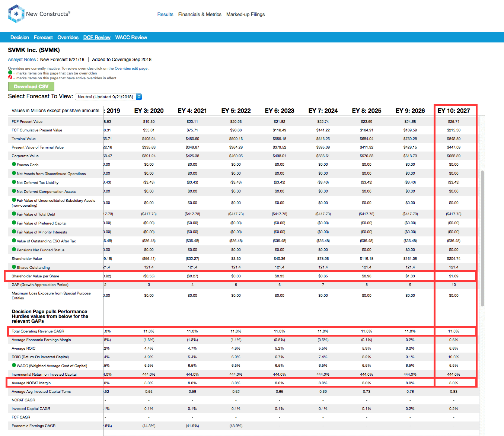Click green dot beside Value of Outstanding ESO After Tax
The height and width of the screenshot is (436, 504).
[14, 241]
